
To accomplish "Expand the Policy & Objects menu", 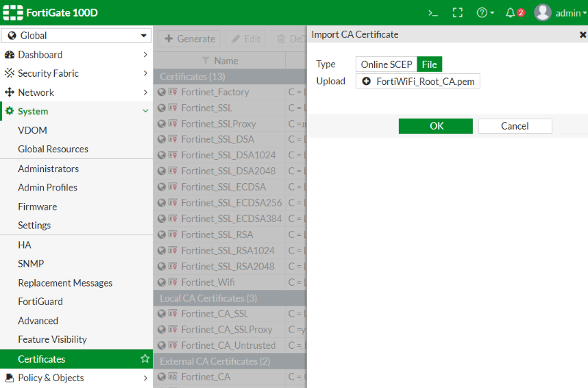I will [x=77, y=378].
